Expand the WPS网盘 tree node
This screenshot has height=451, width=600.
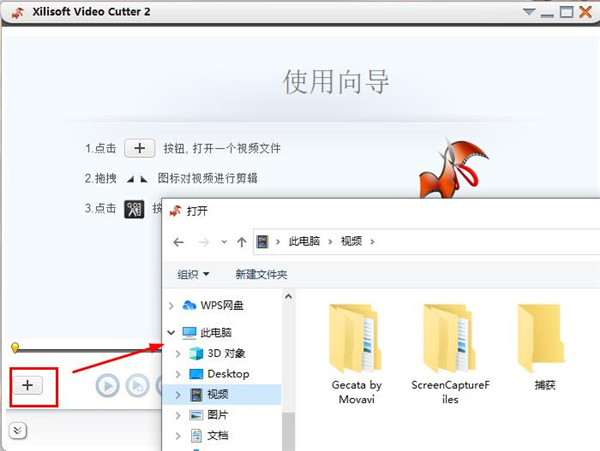[x=171, y=306]
